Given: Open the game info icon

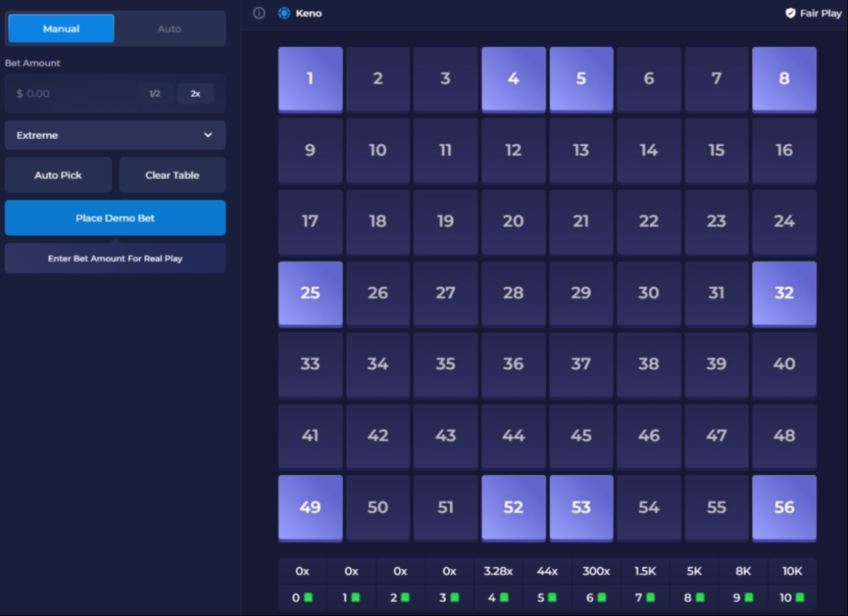Looking at the screenshot, I should 259,13.
